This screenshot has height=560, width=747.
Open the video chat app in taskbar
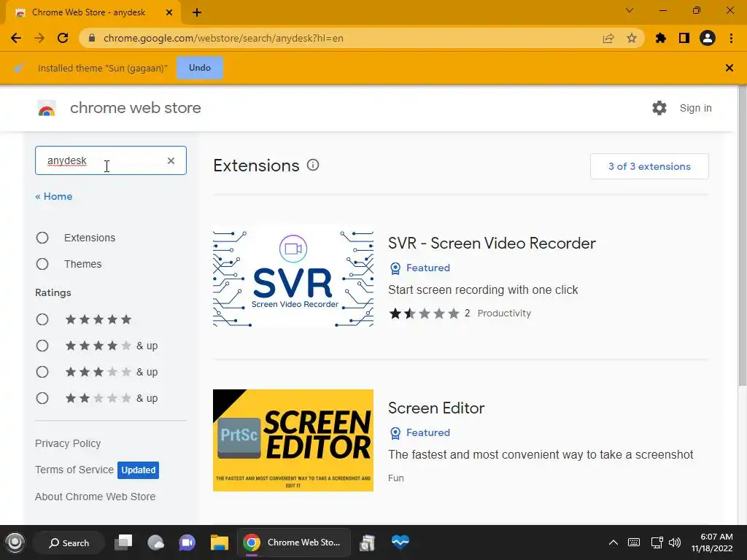[187, 542]
